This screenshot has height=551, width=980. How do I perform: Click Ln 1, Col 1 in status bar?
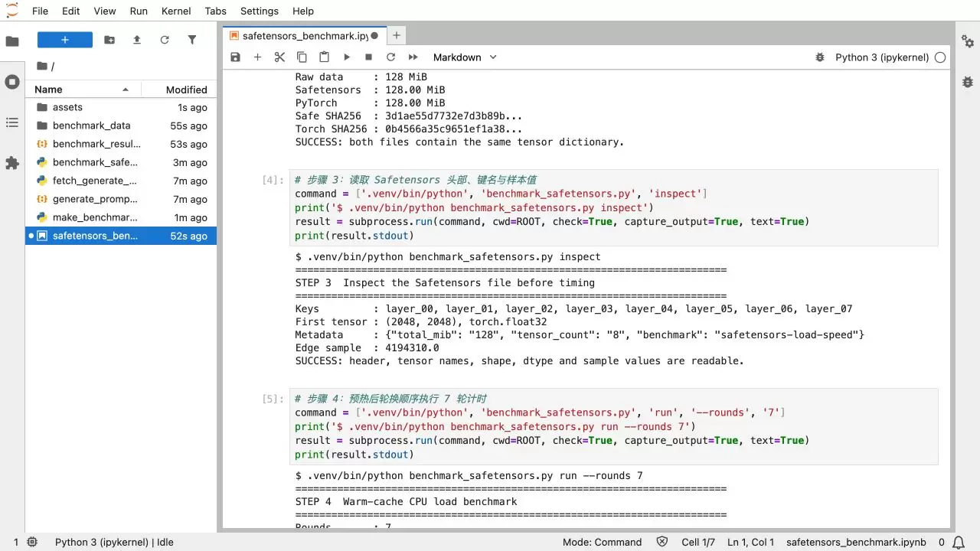point(750,542)
